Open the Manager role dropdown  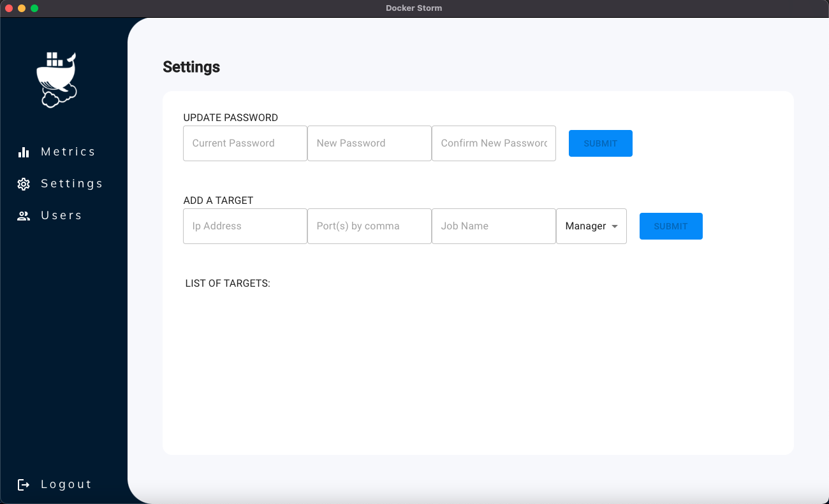(x=591, y=226)
